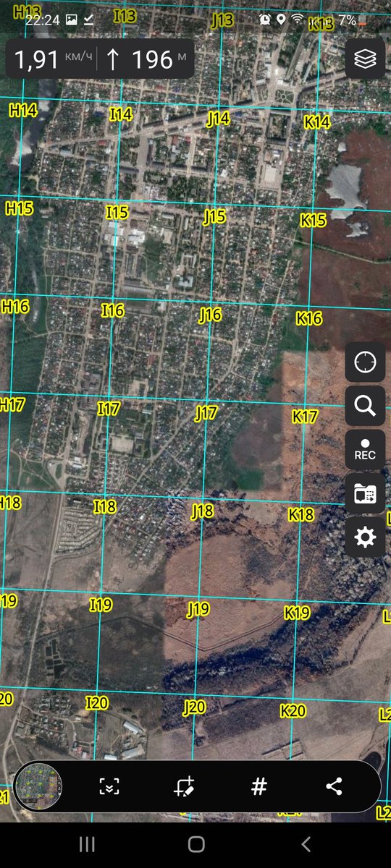Viewport: 391px width, 868px height.
Task: Toggle the grid hash tool
Action: tap(259, 787)
